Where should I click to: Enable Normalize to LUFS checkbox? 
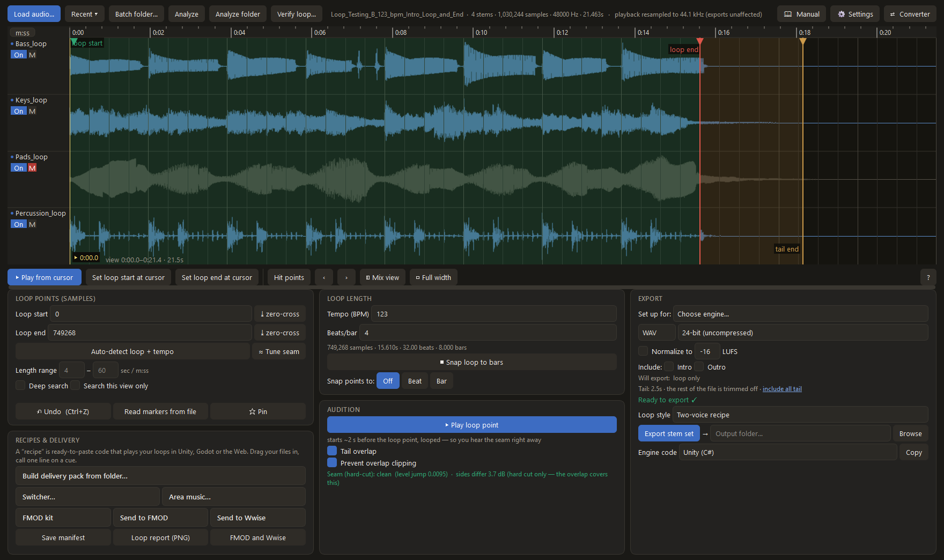tap(643, 351)
